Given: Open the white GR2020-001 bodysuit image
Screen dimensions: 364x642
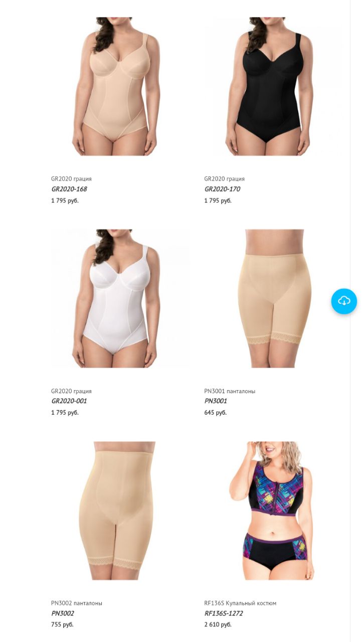Looking at the screenshot, I should tap(120, 298).
